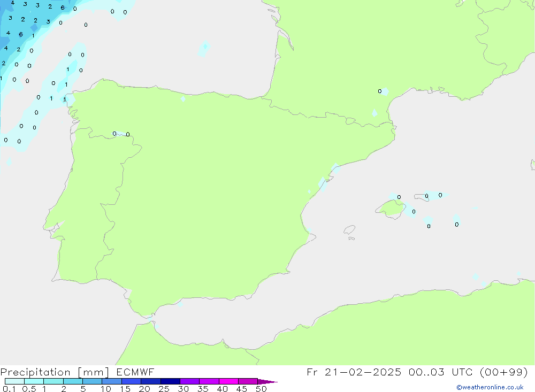Click the '(00+99)' forecast offset text
This screenshot has height=392, width=535.
coord(504,372)
